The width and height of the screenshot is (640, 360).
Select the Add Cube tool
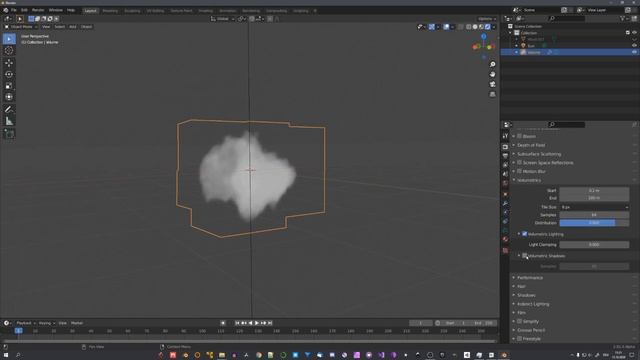coord(9,134)
